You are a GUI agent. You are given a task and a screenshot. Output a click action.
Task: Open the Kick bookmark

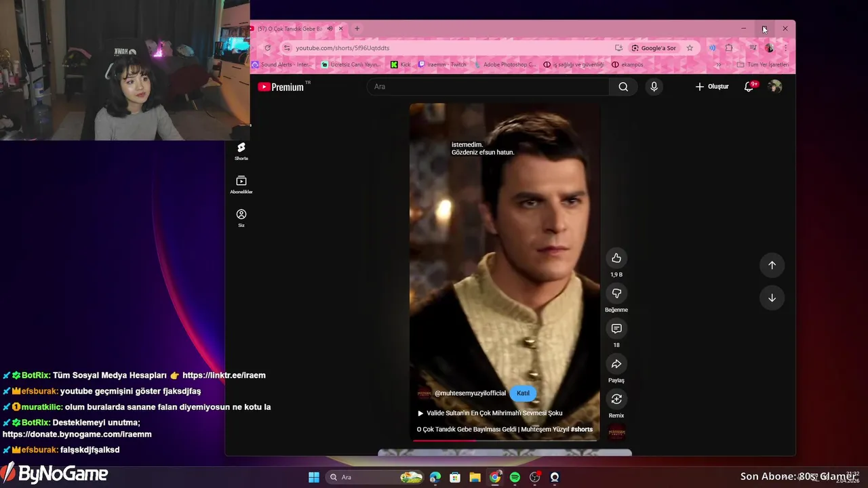[x=401, y=64]
